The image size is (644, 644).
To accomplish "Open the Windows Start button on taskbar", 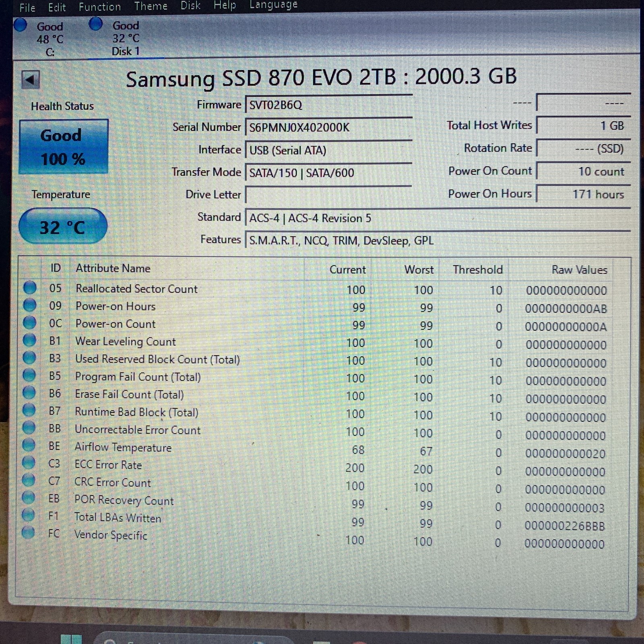I will point(71,639).
